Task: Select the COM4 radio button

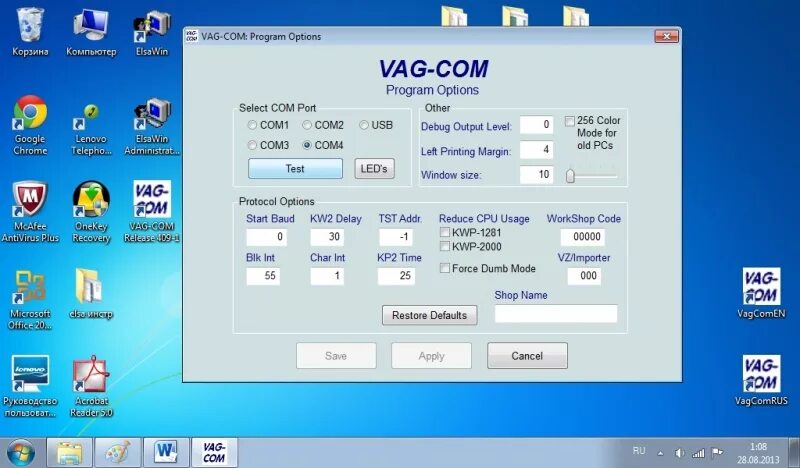Action: 307,145
